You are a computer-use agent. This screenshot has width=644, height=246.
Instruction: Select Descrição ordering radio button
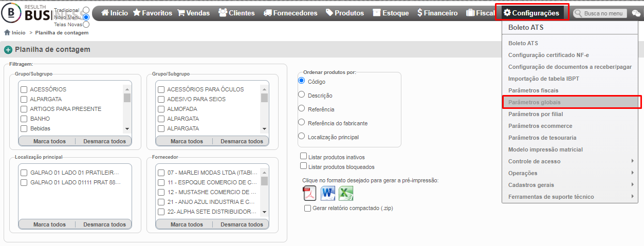coord(302,94)
